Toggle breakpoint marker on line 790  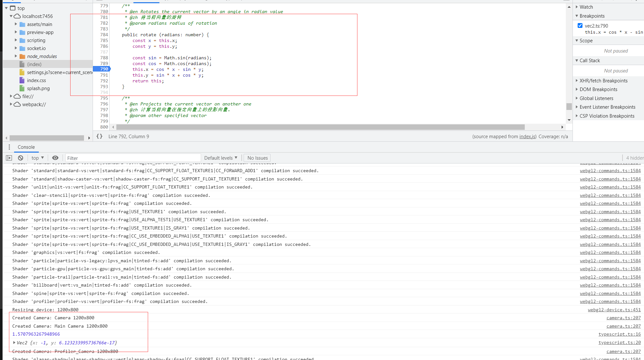[102, 69]
